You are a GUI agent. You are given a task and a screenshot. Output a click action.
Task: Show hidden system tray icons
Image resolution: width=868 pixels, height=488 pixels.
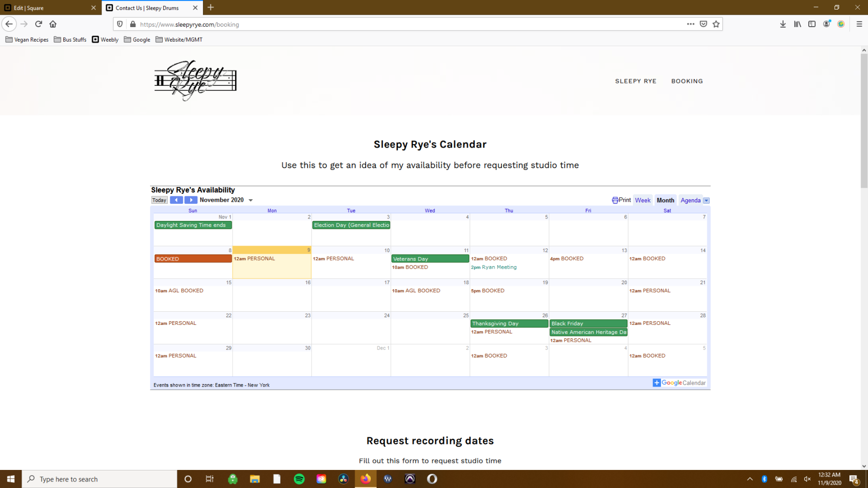pos(750,479)
